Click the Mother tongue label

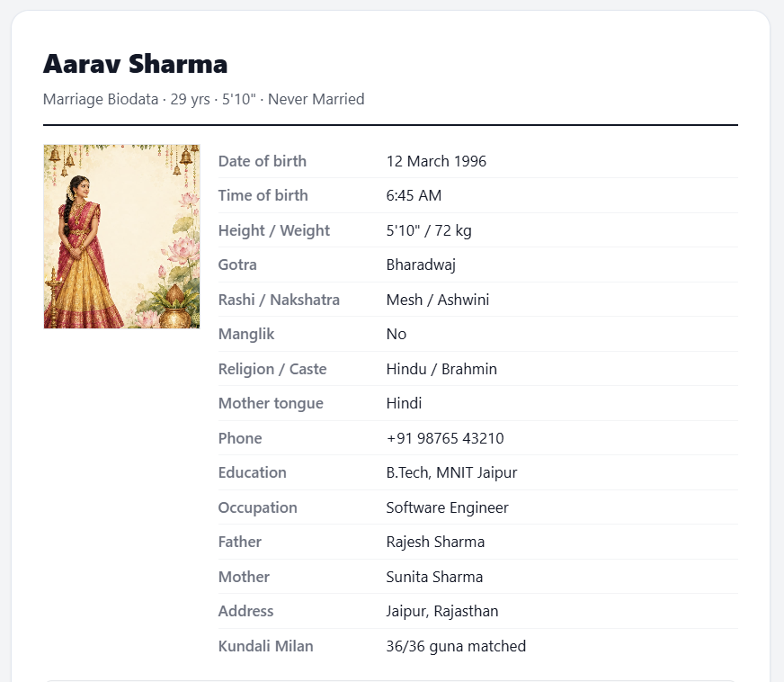tap(271, 403)
